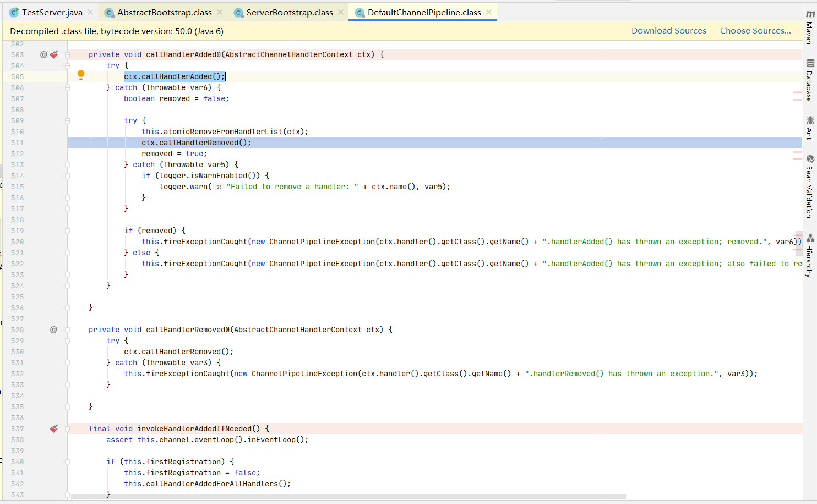Click the ctx.callHandlerRemoved() line 511

coord(196,143)
